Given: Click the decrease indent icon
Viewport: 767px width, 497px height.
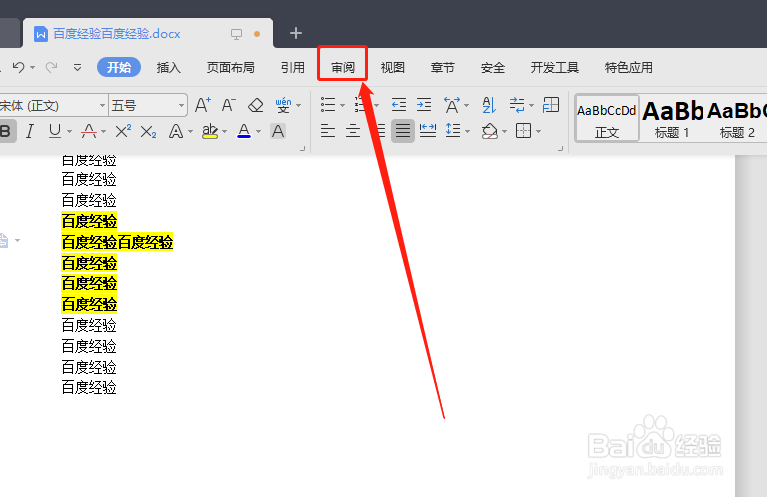Looking at the screenshot, I should (399, 105).
